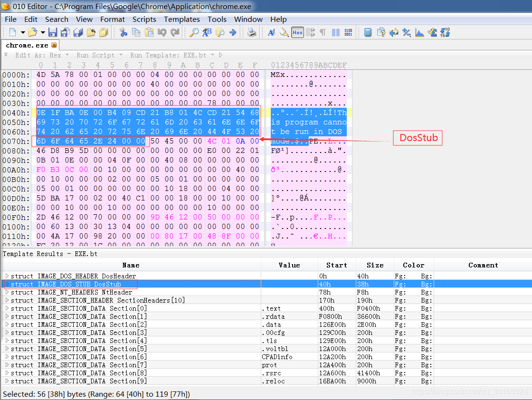Click the run template play arrow
Image resolution: width=532 pixels, height=400 pixels.
coord(221,55)
